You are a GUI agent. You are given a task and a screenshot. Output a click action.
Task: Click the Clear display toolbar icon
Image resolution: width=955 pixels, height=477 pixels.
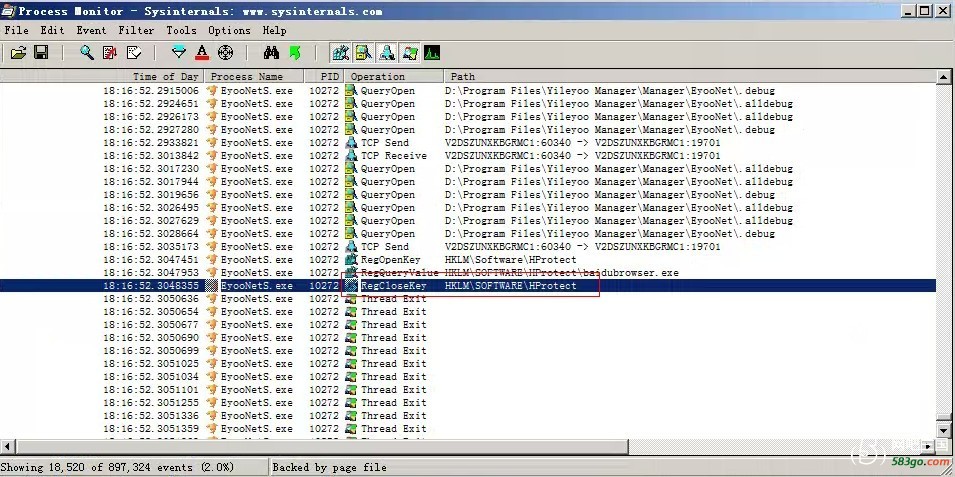133,53
